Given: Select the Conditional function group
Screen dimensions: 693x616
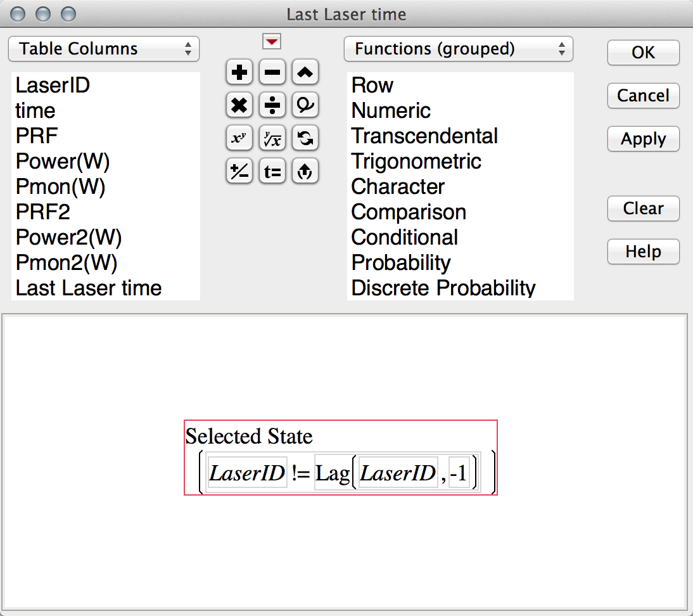Looking at the screenshot, I should 405,238.
